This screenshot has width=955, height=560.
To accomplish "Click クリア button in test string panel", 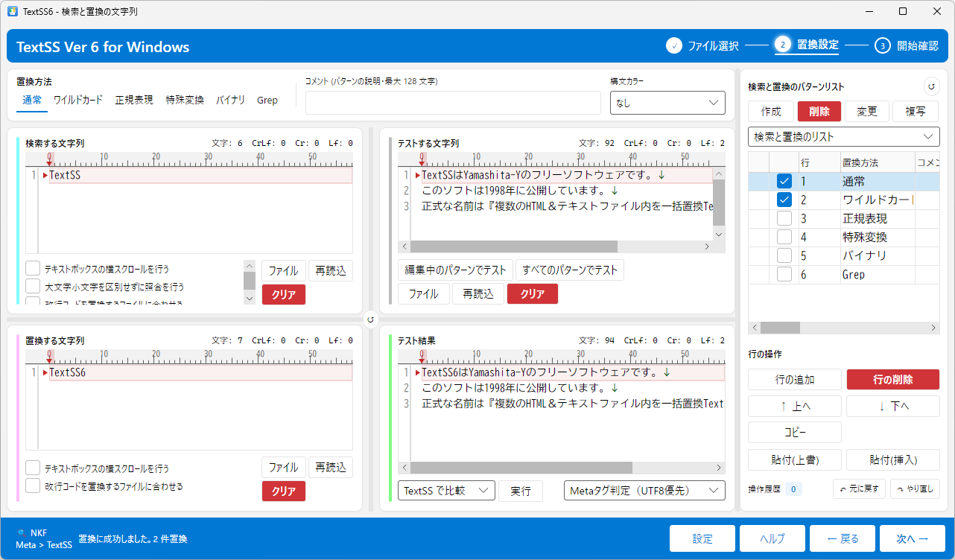I will tap(533, 293).
